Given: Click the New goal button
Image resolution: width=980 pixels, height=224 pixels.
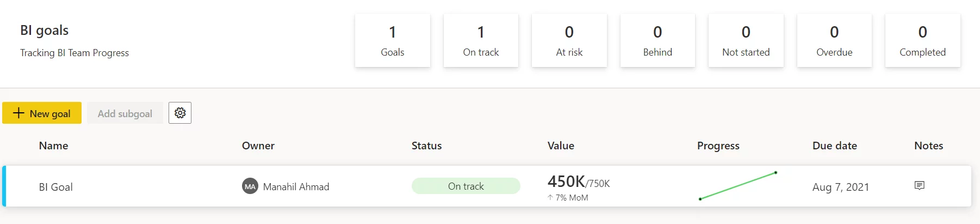Looking at the screenshot, I should (x=42, y=113).
